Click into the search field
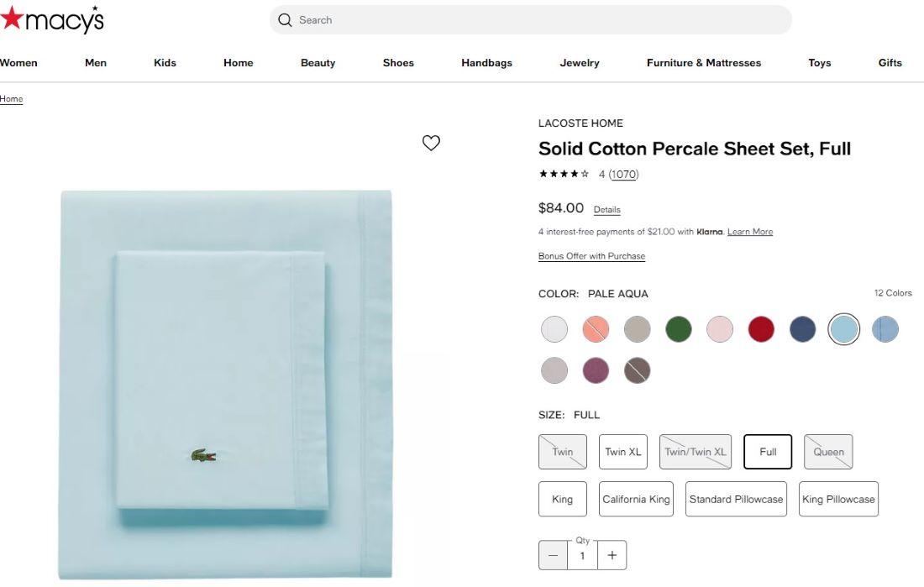Screen dimensions: 924x587 pos(538,20)
